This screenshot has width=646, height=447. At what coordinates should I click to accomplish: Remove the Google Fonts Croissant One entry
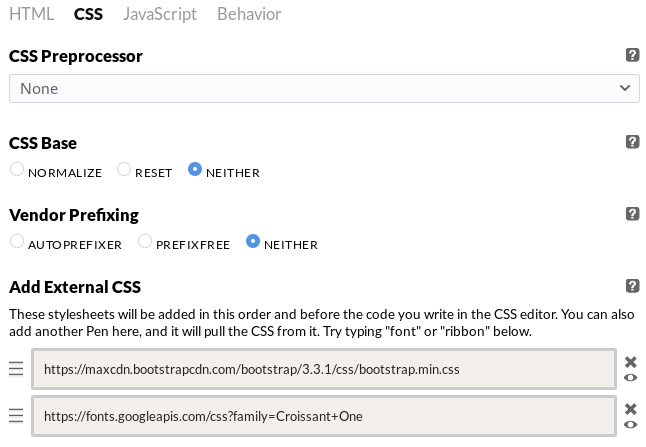[631, 408]
